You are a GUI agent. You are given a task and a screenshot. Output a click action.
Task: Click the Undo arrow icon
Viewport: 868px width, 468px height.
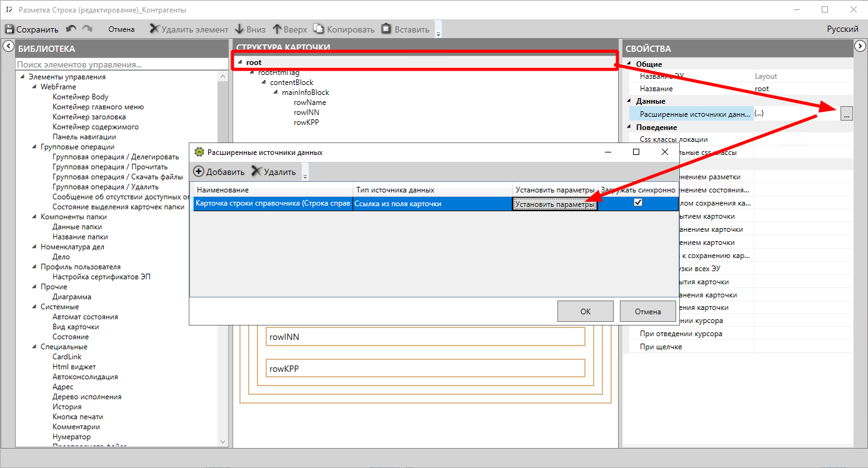coord(71,29)
